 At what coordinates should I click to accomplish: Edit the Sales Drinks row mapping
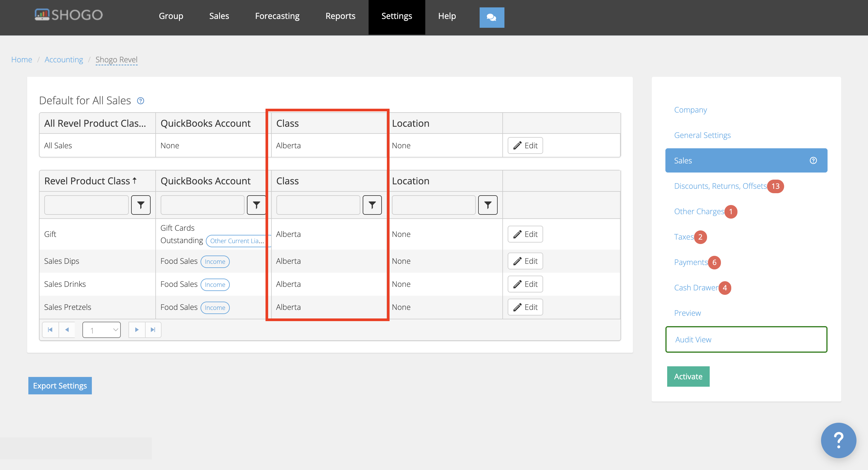tap(525, 284)
